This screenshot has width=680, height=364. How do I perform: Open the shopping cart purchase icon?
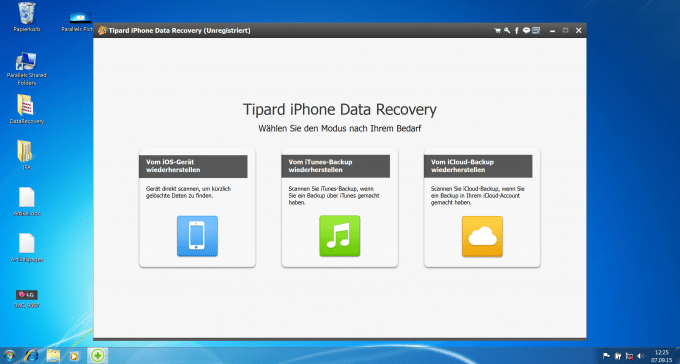[497, 30]
